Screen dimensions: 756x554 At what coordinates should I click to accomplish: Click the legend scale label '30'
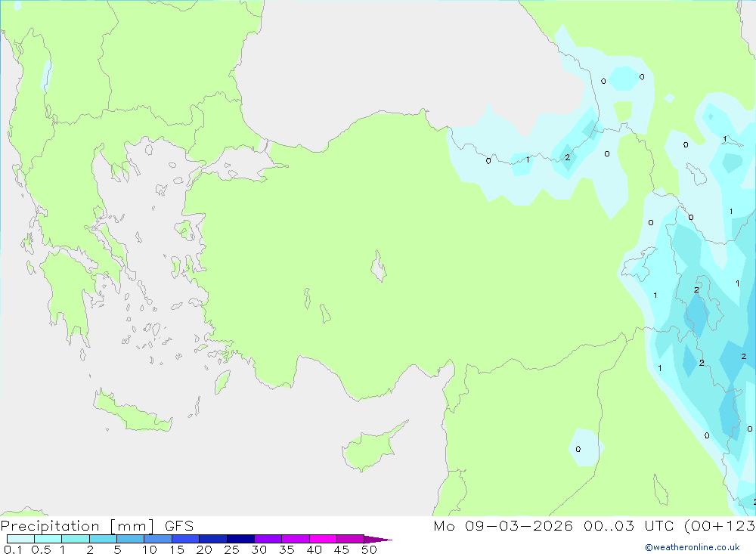point(259,549)
